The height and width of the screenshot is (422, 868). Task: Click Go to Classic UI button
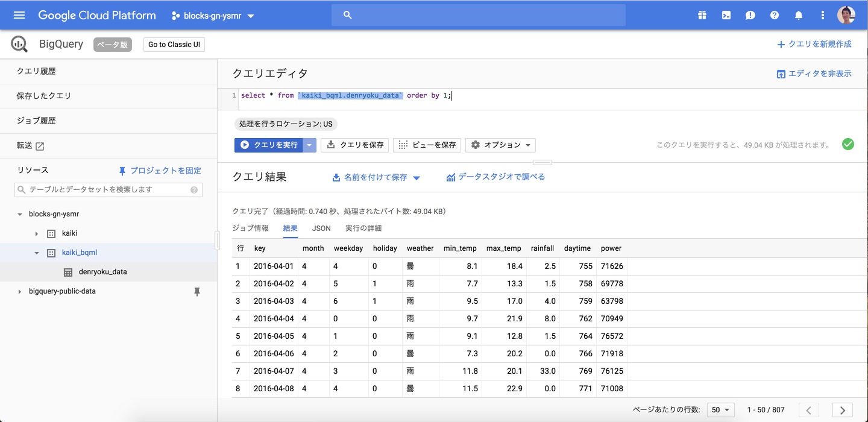[x=174, y=45]
